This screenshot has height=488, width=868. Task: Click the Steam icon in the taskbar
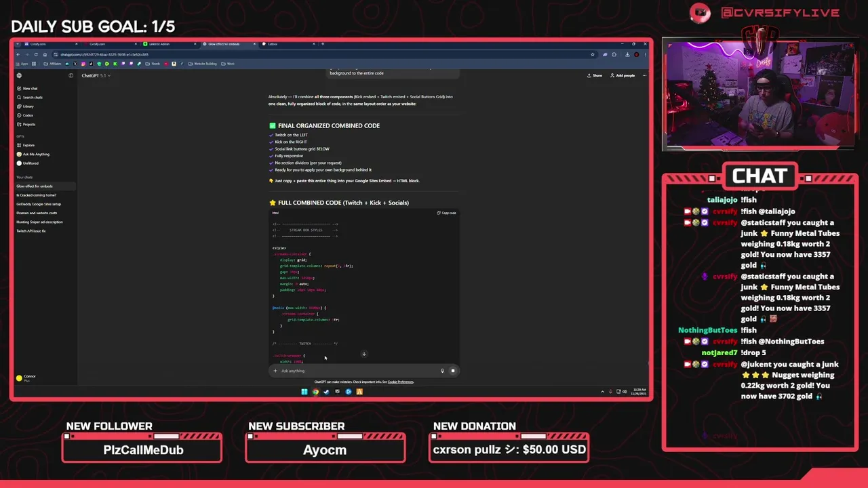coord(326,391)
